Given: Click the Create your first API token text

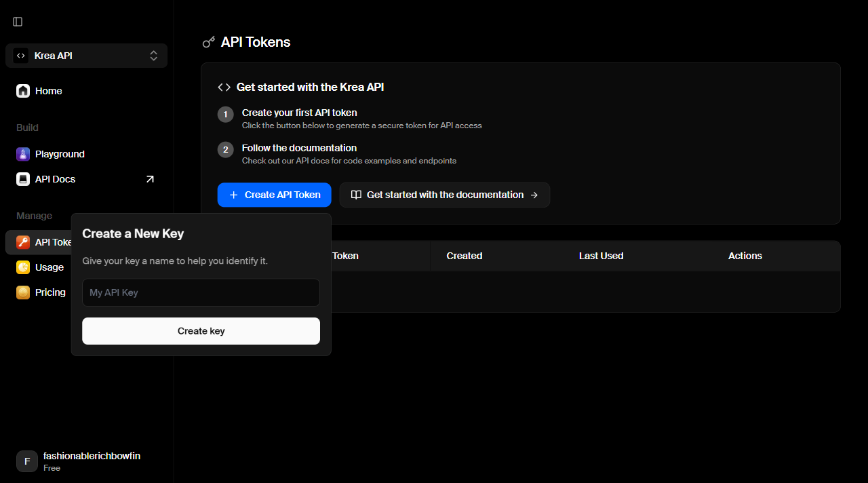Looking at the screenshot, I should [299, 113].
